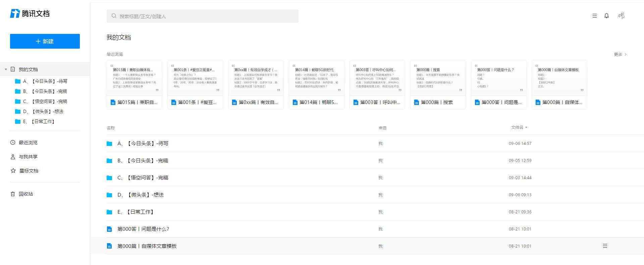644x265 pixels.
Task: Open sidebar folder B、【今日头条】-完稿
Action: (x=41, y=91)
